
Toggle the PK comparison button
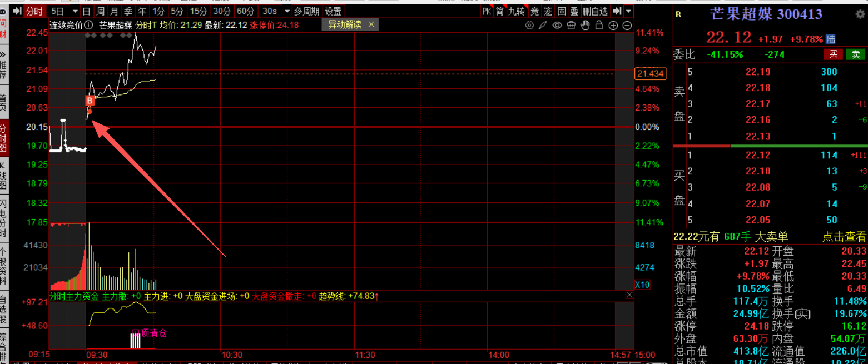pyautogui.click(x=487, y=11)
